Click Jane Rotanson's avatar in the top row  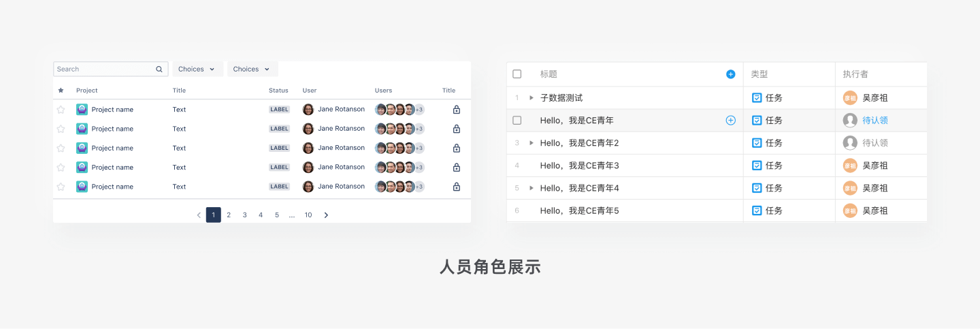308,109
